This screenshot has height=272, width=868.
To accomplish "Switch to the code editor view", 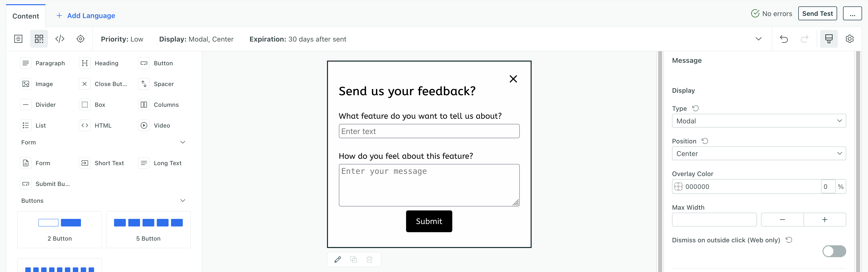I will (x=60, y=39).
